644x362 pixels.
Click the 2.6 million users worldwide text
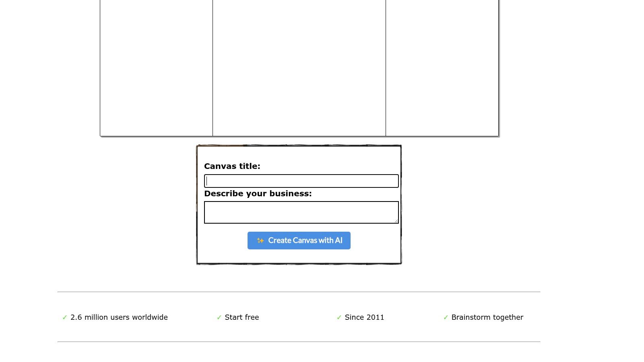[119, 317]
